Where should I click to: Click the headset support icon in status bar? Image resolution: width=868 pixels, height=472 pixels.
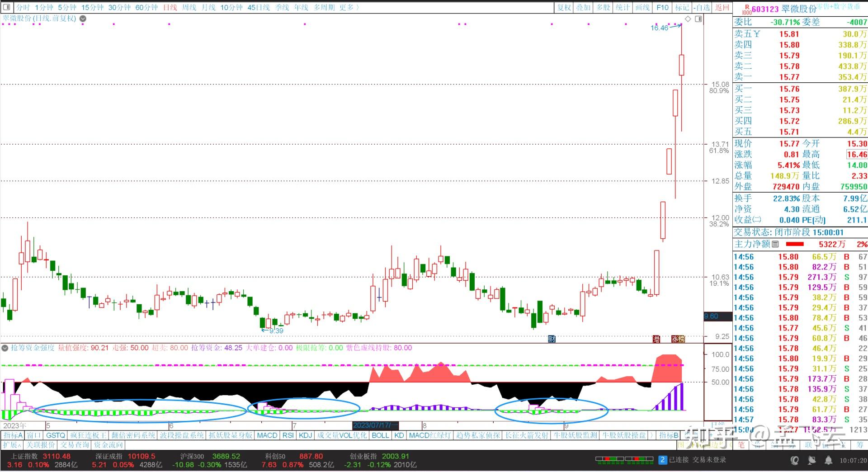[x=794, y=460]
